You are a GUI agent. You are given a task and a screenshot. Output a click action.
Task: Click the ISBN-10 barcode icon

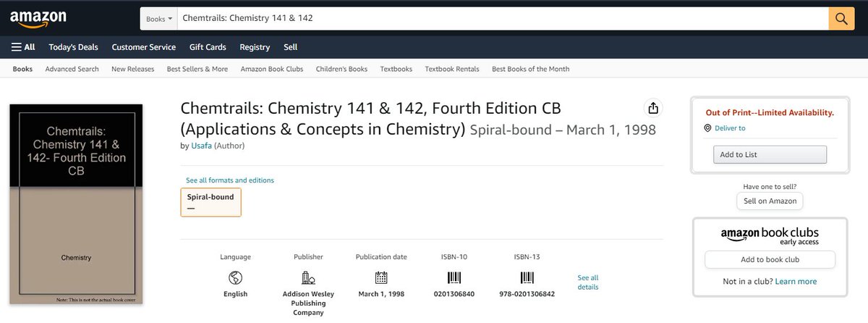[x=454, y=277]
